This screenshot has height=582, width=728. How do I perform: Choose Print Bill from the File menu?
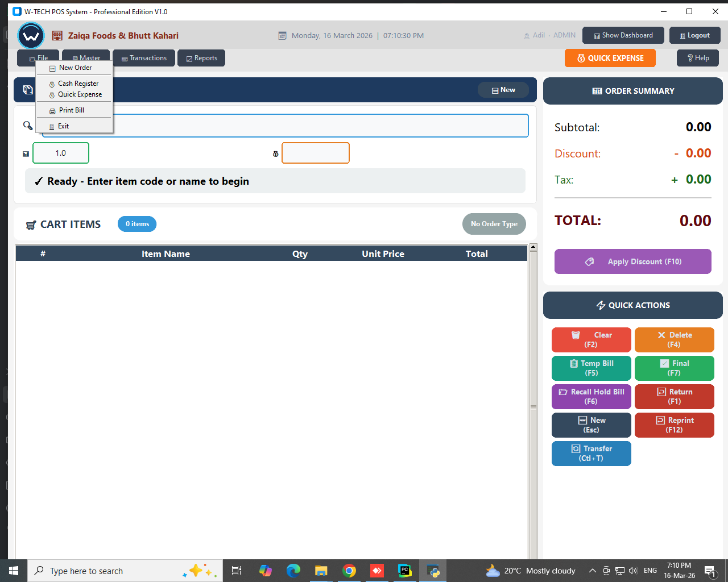[x=75, y=110]
